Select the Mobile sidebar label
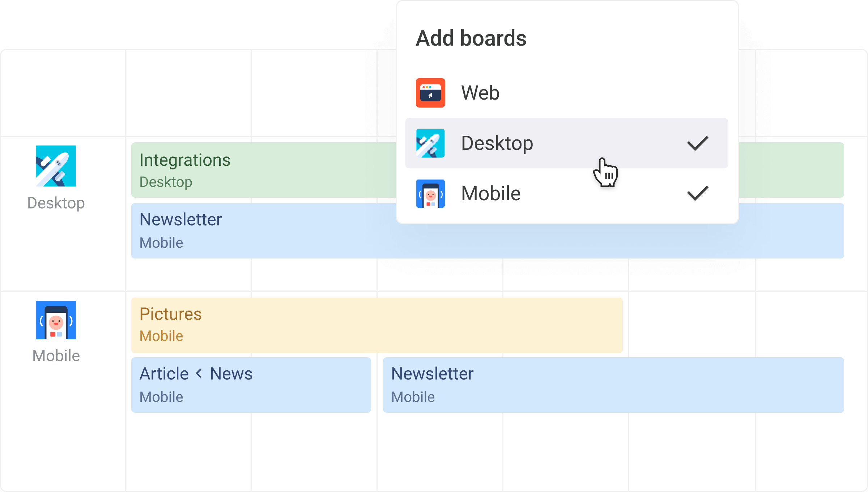Viewport: 868px width, 492px height. pos(56,356)
